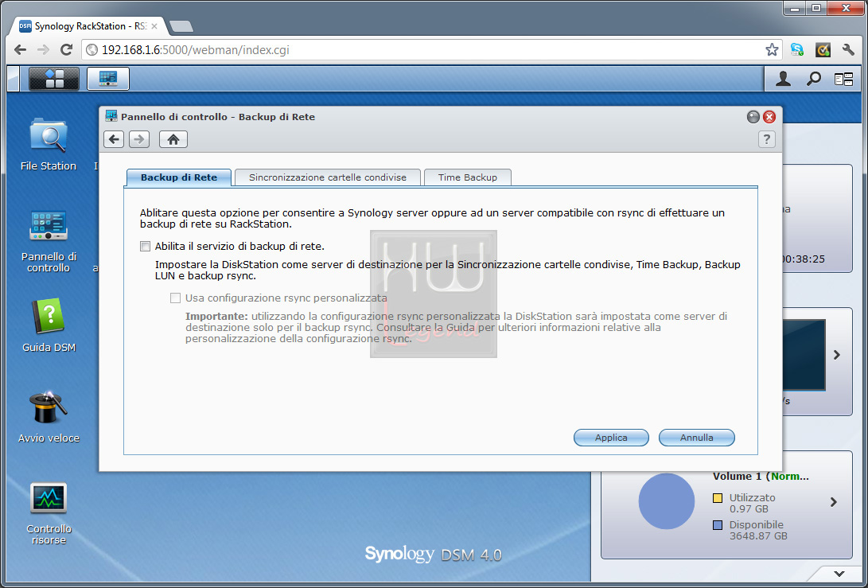This screenshot has height=588, width=868.
Task: Open DSM main menu button
Action: (54, 79)
